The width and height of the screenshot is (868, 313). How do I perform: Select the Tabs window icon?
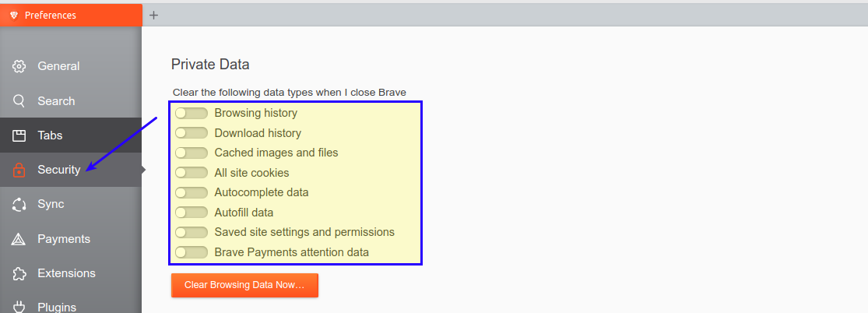[19, 135]
